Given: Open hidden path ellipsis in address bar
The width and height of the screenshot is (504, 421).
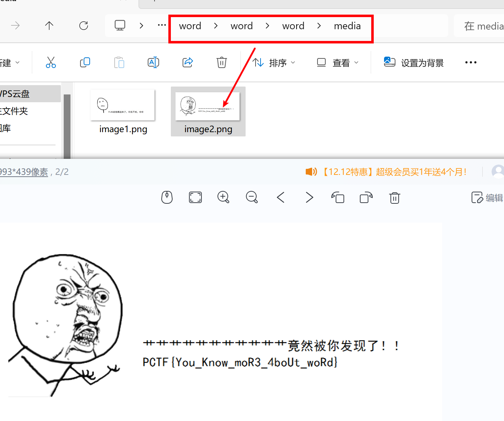Looking at the screenshot, I should pyautogui.click(x=162, y=25).
